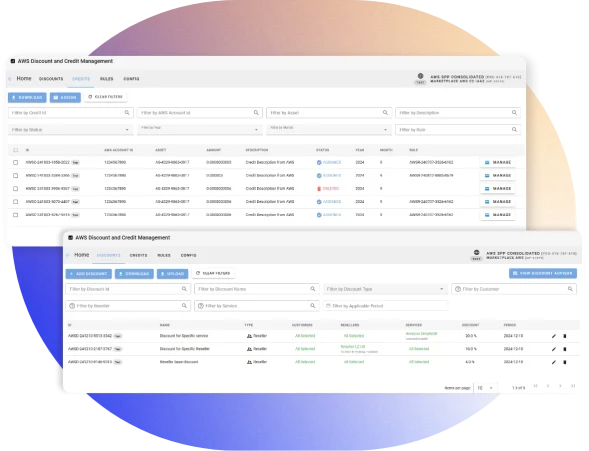Open Discounts tab in Credits window

coord(51,79)
